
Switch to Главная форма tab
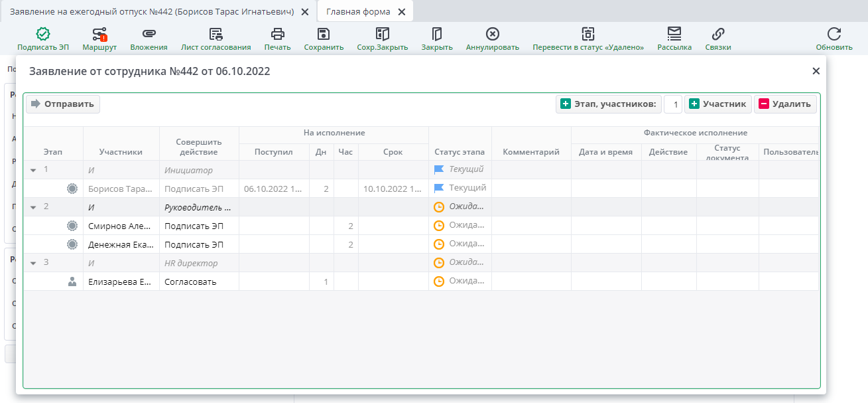tap(358, 12)
